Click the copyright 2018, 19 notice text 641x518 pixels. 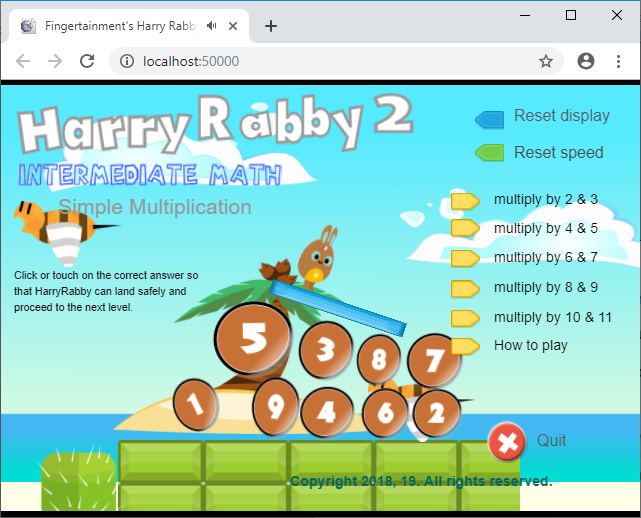pyautogui.click(x=421, y=481)
